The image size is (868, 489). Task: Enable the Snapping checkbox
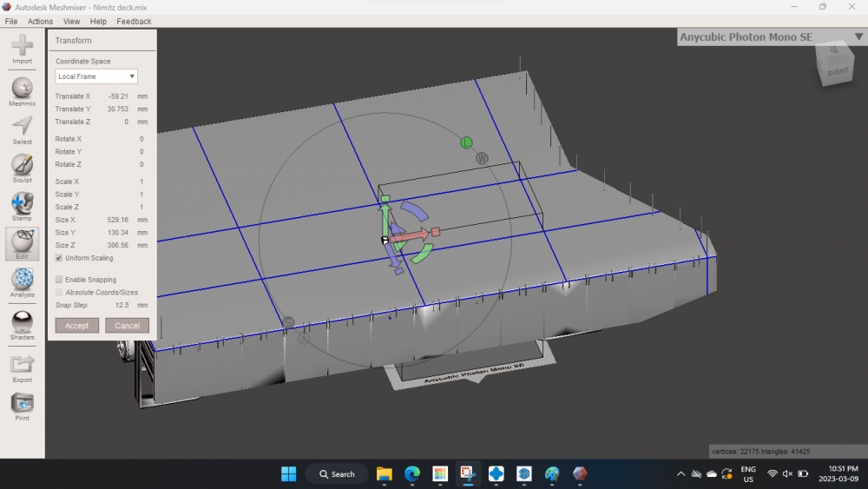(59, 280)
